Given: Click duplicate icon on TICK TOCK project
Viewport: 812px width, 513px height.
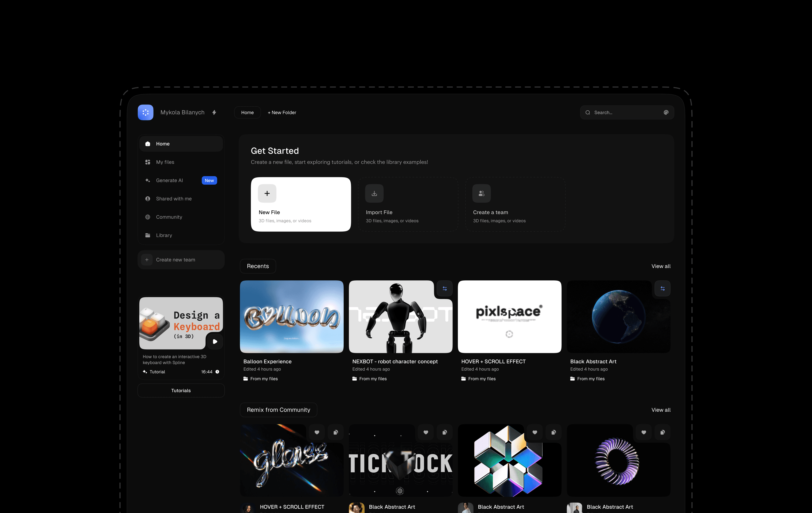Looking at the screenshot, I should click(444, 432).
